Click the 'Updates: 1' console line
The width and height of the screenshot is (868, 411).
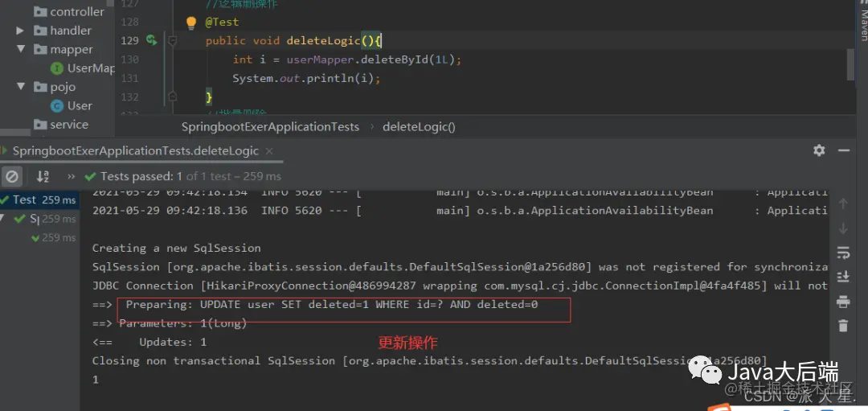point(149,343)
